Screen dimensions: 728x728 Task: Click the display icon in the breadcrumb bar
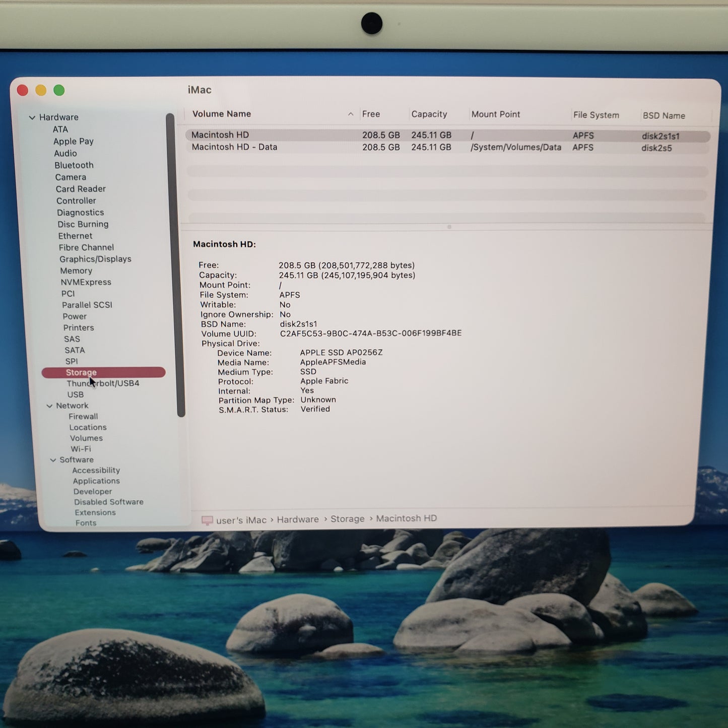(208, 519)
